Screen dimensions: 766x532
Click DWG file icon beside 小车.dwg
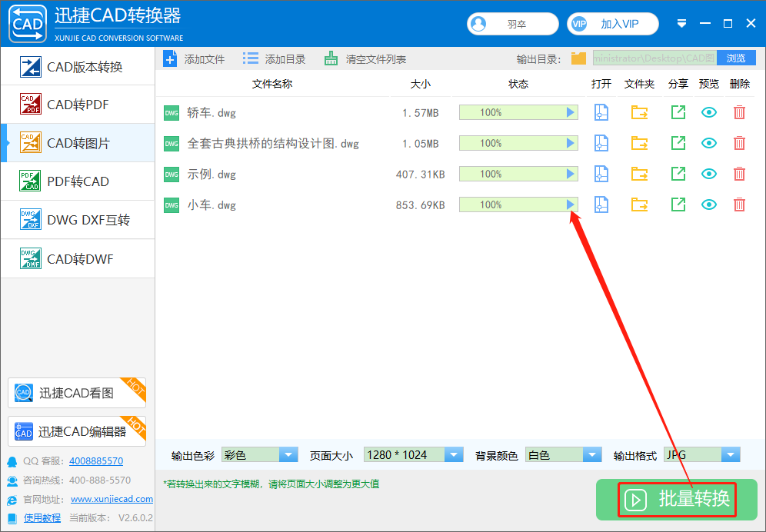(172, 205)
